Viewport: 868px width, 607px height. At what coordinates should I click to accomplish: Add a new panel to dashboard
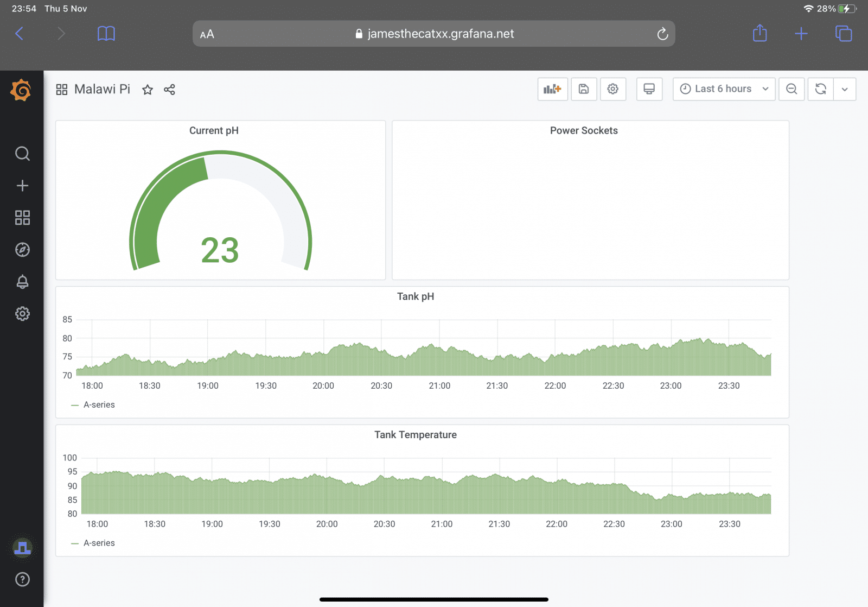[552, 89]
